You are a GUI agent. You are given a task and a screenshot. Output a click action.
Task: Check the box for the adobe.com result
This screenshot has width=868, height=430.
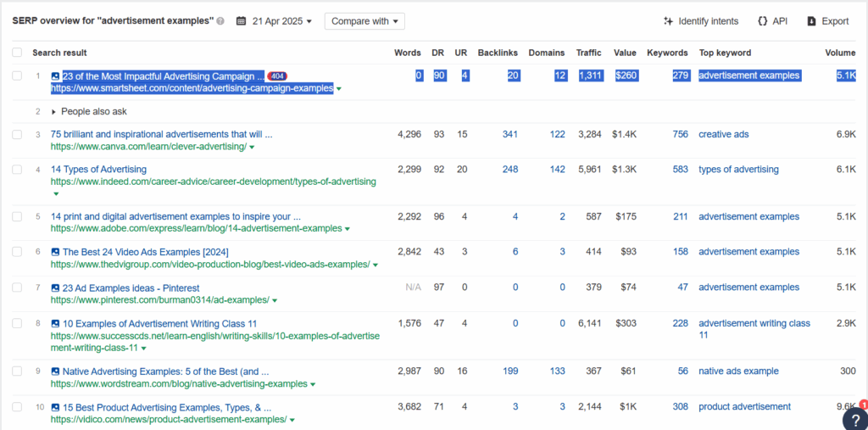tap(17, 216)
